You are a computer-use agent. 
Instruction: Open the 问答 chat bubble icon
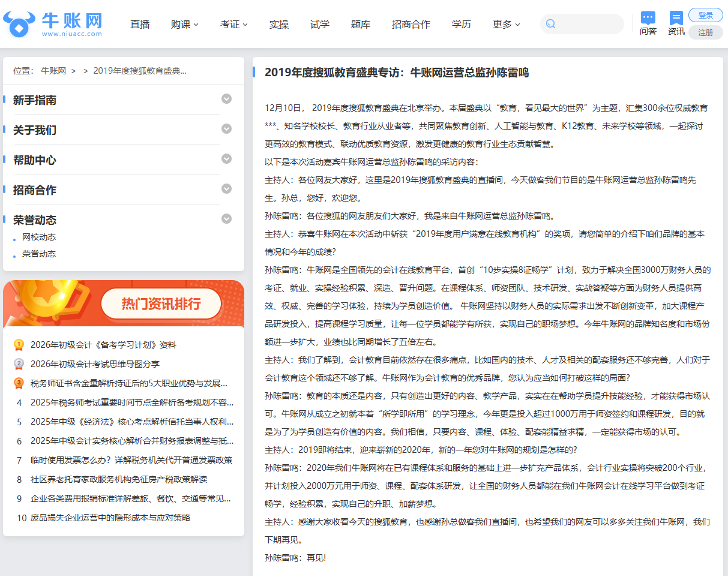tap(648, 18)
